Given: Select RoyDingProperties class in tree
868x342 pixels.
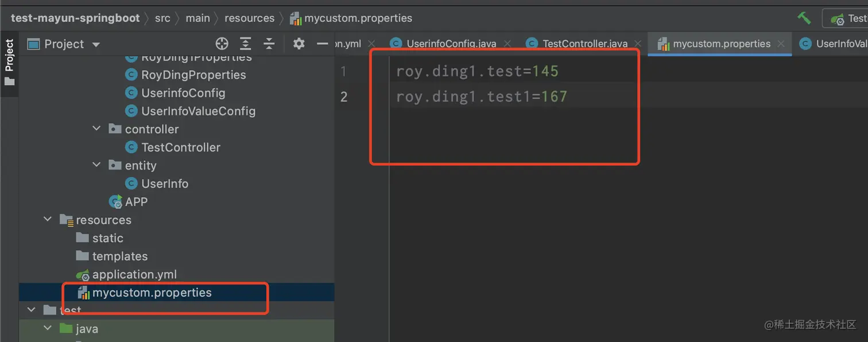Looking at the screenshot, I should [193, 75].
